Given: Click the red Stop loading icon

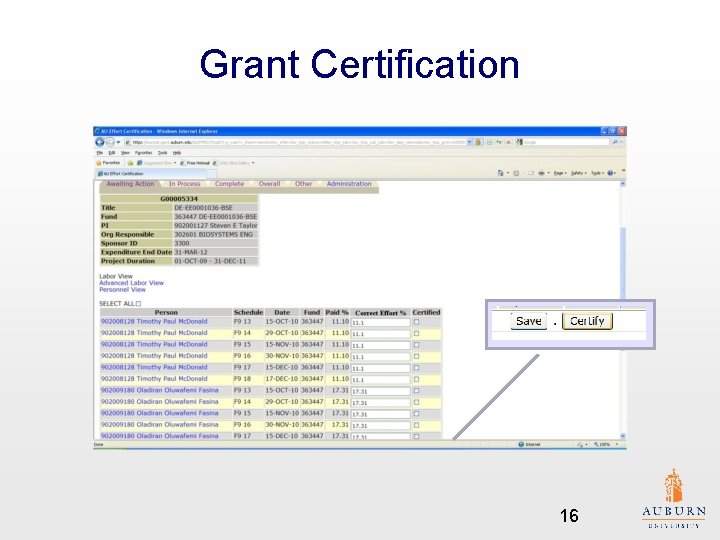Looking at the screenshot, I should click(508, 142).
